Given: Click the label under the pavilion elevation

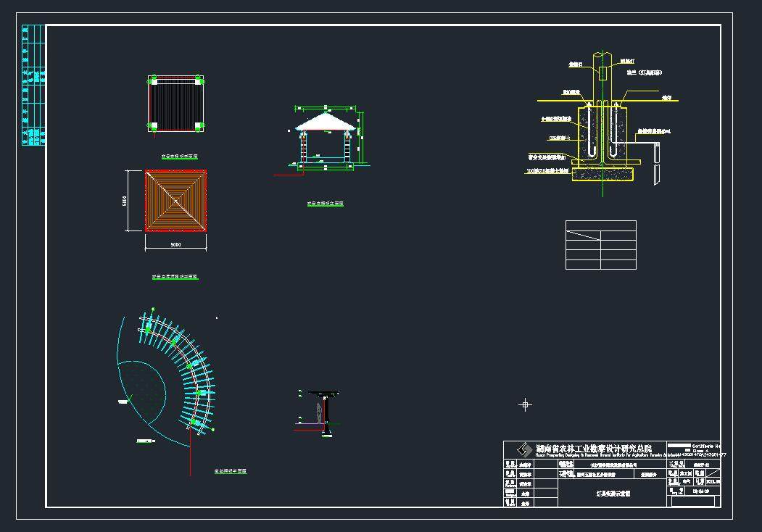Looking at the screenshot, I should pyautogui.click(x=325, y=204).
